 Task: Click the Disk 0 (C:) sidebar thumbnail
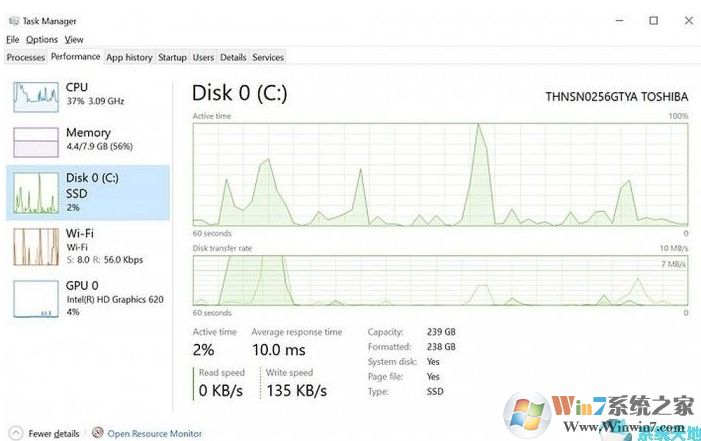click(36, 193)
